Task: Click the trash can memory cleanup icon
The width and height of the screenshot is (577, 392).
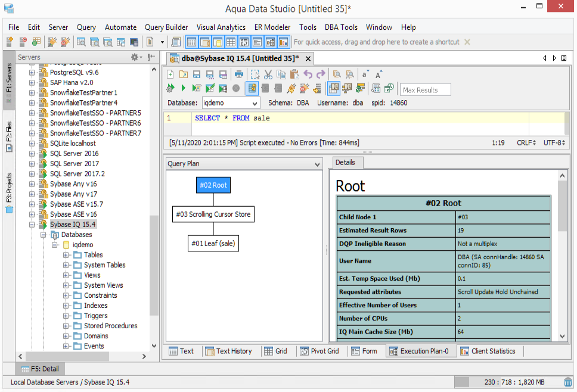Action: coord(568,382)
